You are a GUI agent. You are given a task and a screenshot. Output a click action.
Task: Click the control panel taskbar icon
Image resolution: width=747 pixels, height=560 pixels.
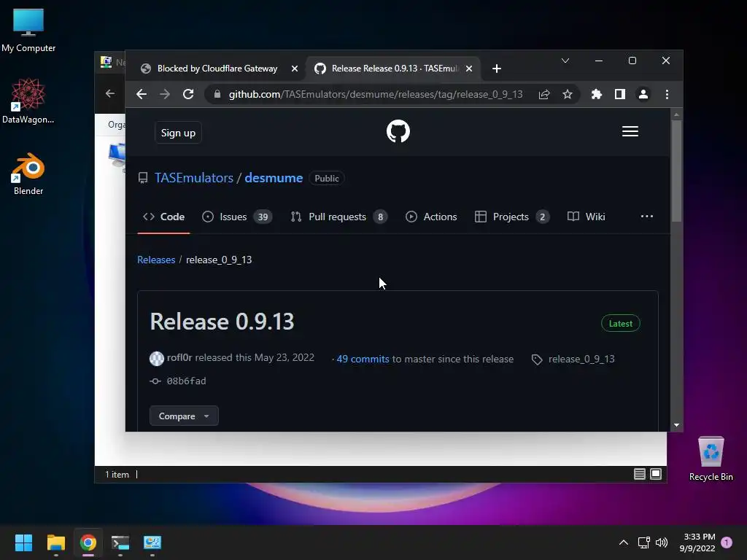pos(152,542)
